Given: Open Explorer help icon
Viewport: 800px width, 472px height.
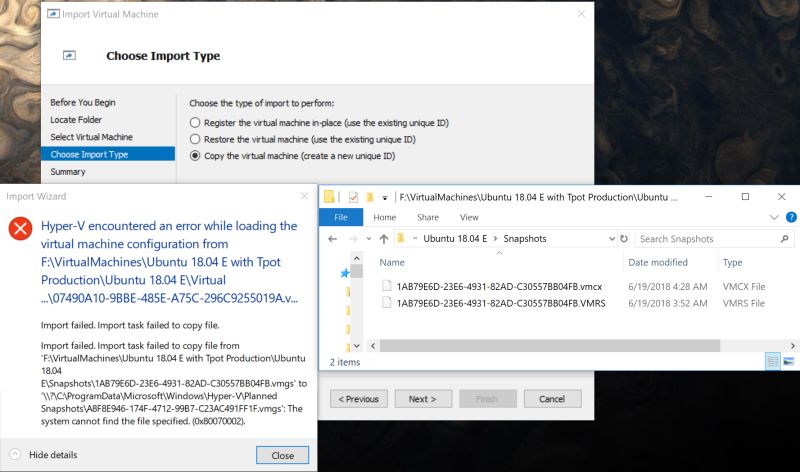Looking at the screenshot, I should pos(791,217).
